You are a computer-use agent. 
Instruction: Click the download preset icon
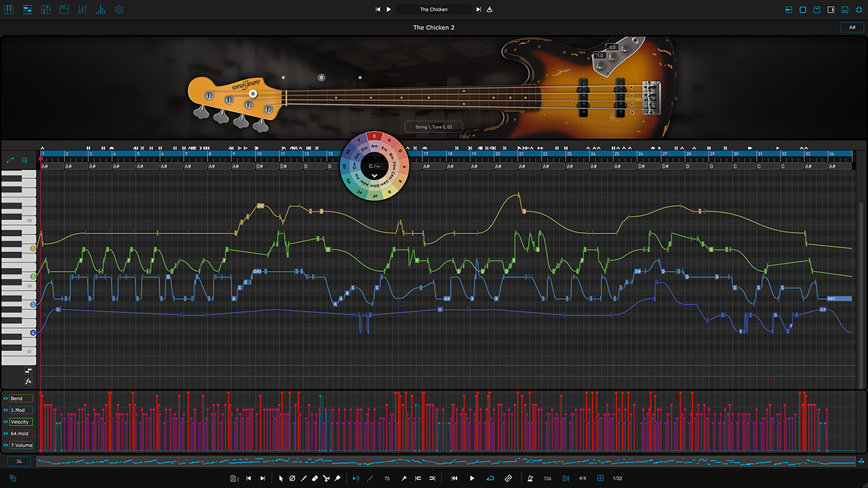[490, 9]
